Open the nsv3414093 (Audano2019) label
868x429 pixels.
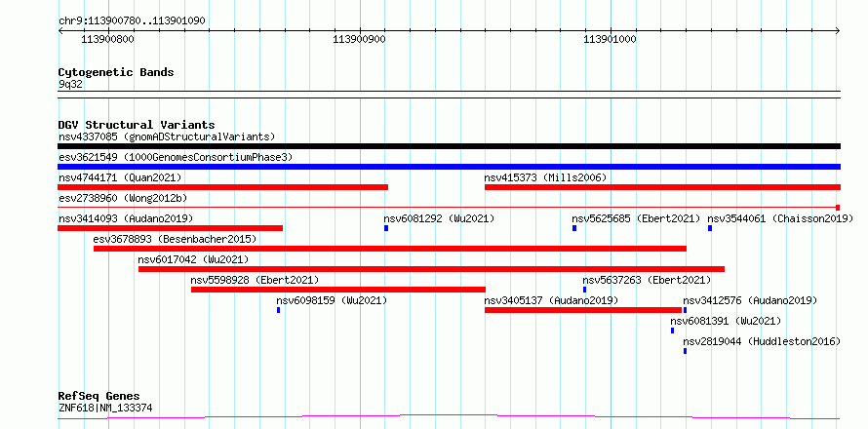(126, 218)
